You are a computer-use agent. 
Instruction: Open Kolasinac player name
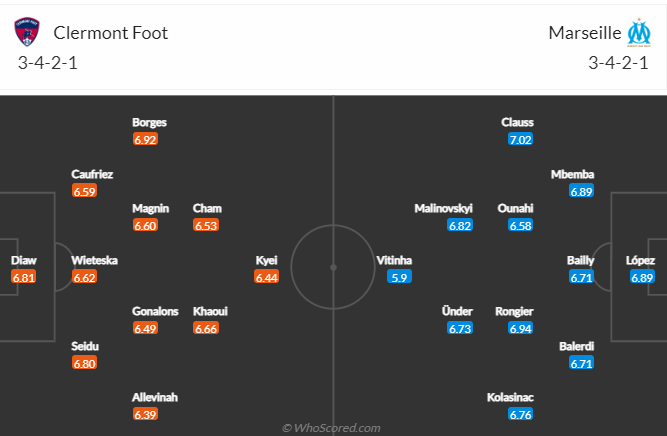(x=510, y=397)
